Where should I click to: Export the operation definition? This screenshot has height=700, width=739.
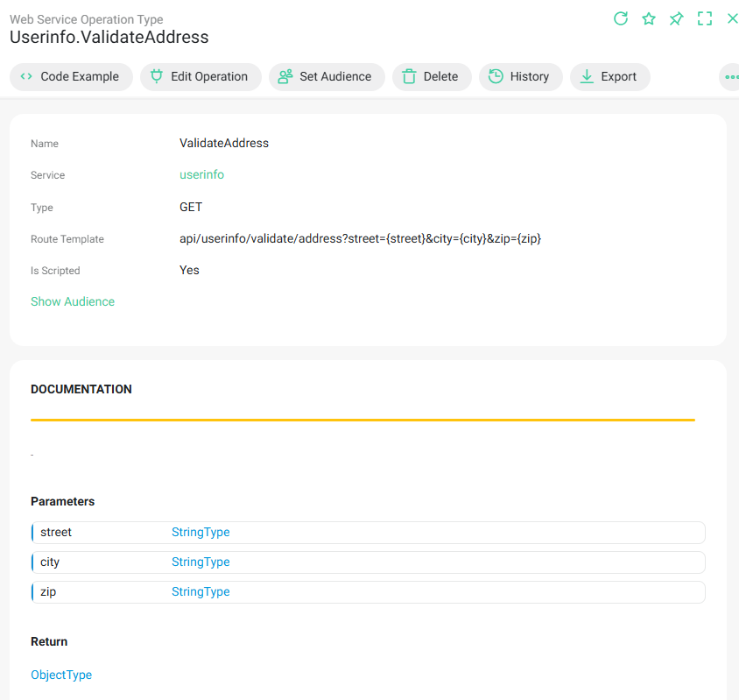coord(609,77)
